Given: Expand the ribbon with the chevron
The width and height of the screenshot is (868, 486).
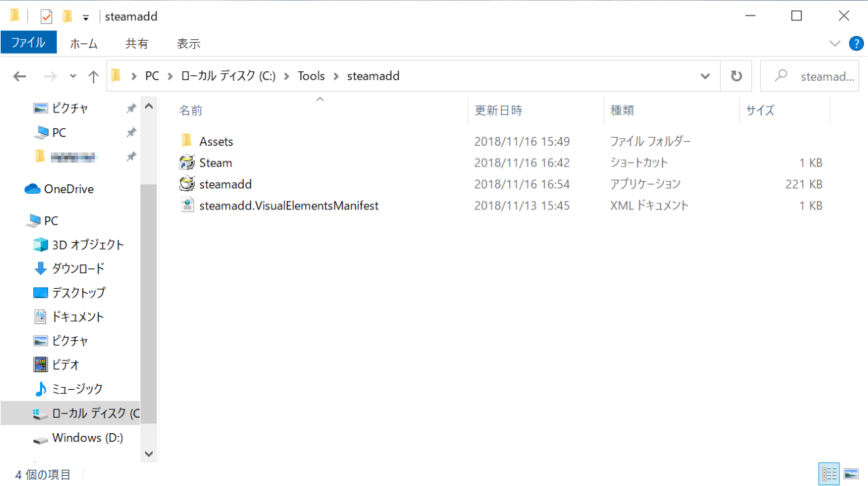Looking at the screenshot, I should (x=835, y=43).
